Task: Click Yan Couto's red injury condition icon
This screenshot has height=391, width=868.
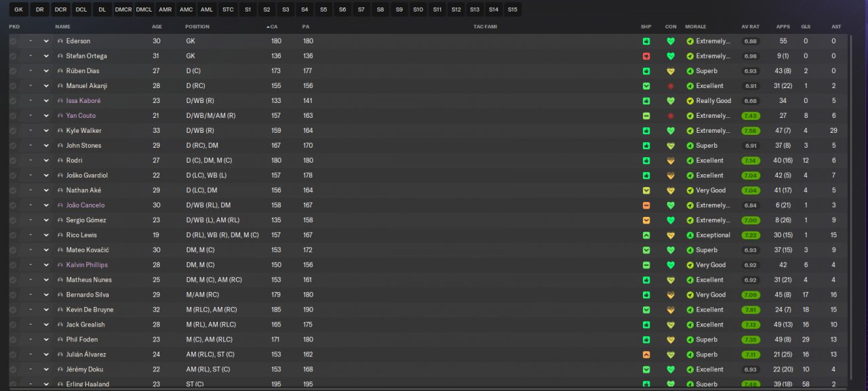Action: point(671,116)
